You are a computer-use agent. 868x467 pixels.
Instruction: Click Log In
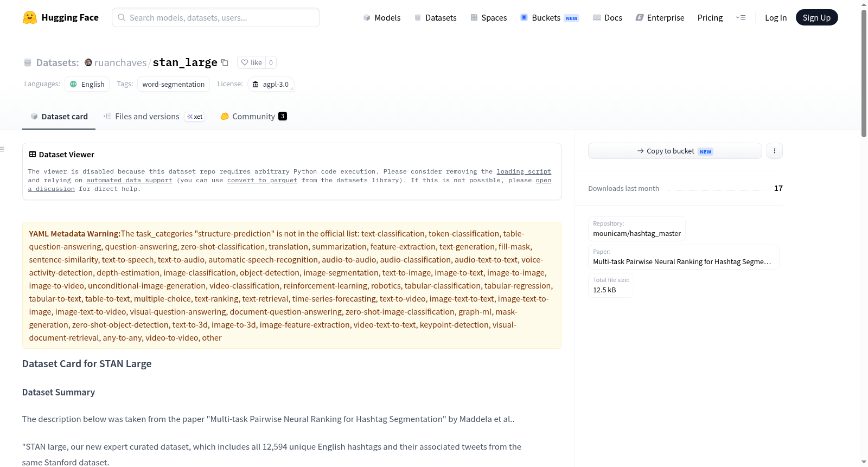click(776, 17)
